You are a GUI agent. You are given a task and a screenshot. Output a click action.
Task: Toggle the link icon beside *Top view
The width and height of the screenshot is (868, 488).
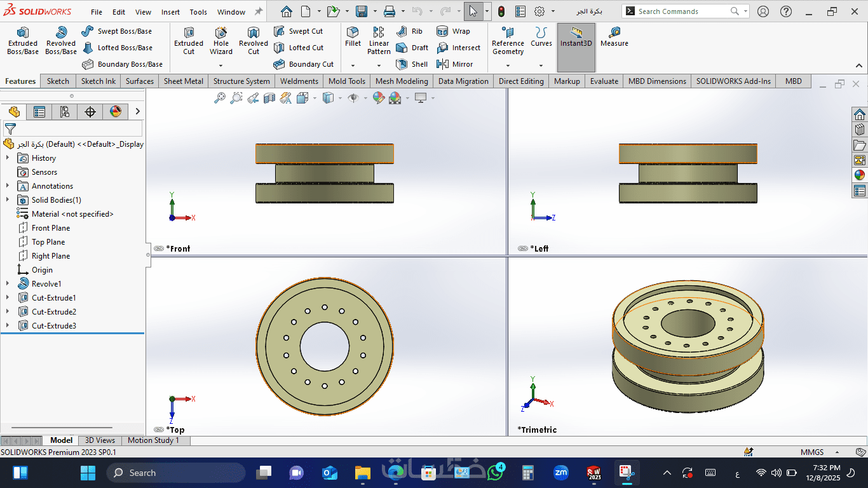pyautogui.click(x=159, y=430)
